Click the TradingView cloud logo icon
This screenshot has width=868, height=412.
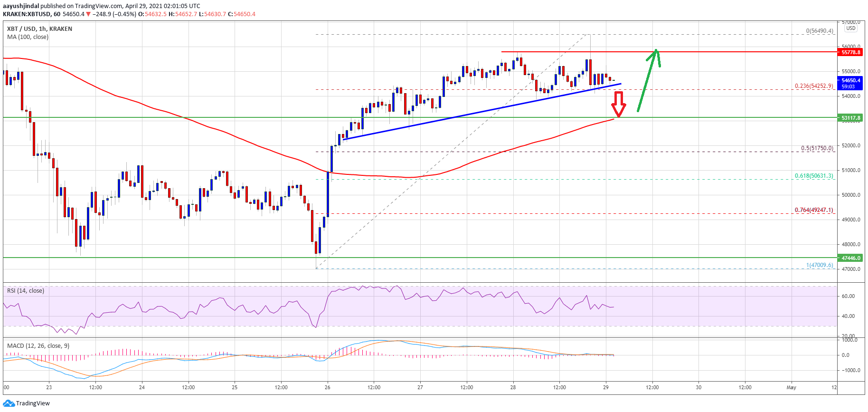[x=9, y=403]
